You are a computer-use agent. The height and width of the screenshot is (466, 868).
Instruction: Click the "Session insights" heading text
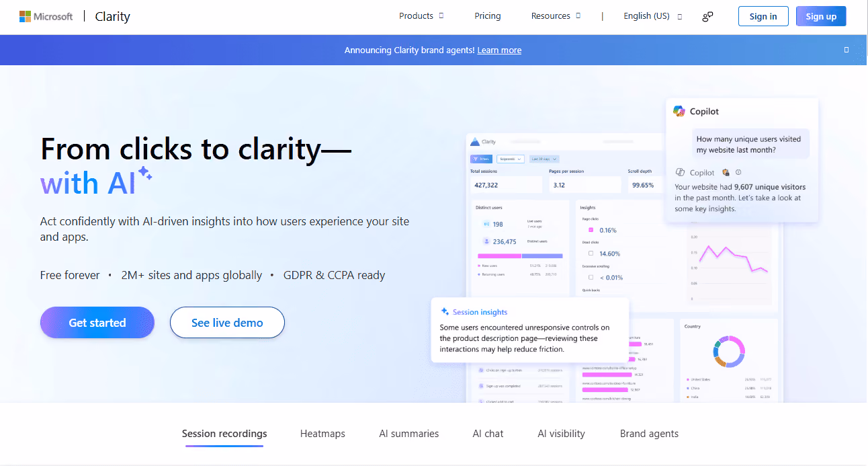[480, 312]
